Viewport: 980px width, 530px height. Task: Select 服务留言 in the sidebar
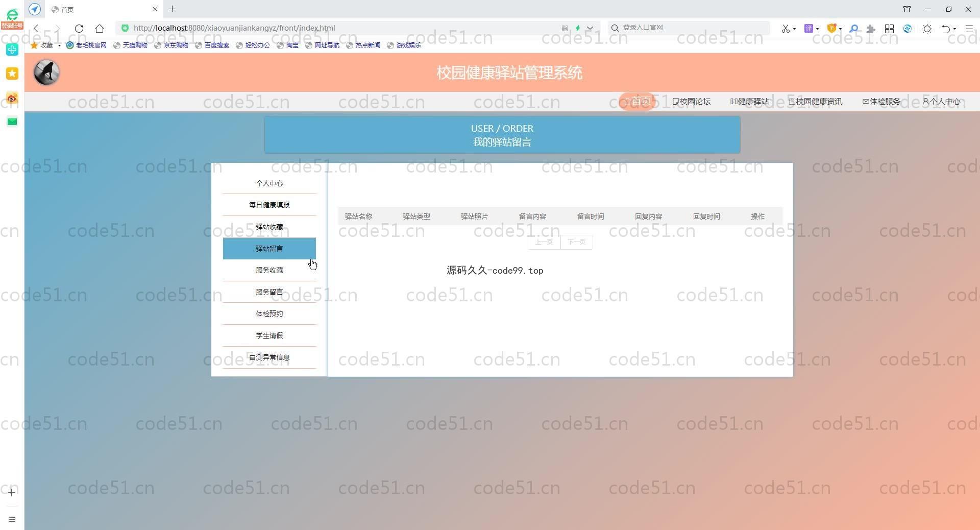click(269, 292)
